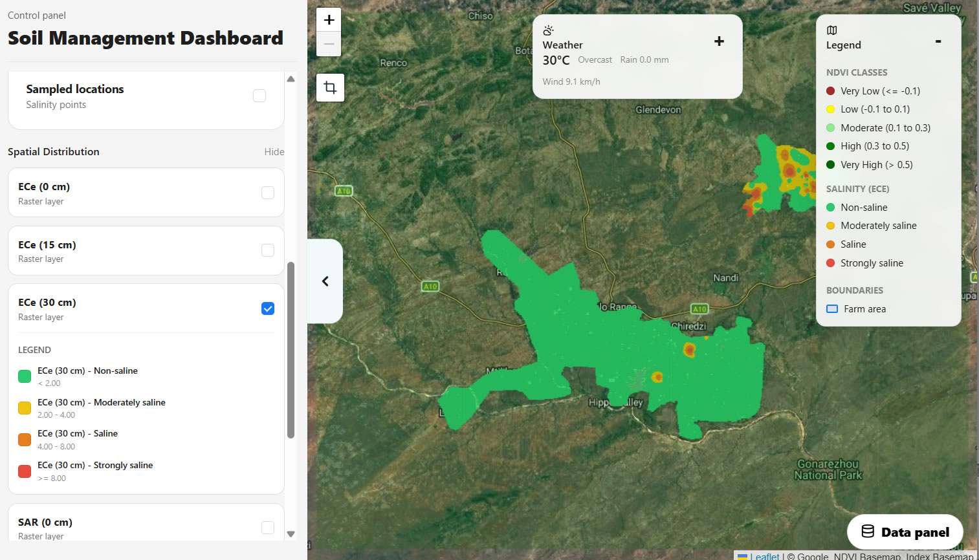Toggle the SAR (0 cm) layer checkbox
Image resolution: width=979 pixels, height=560 pixels.
(268, 528)
